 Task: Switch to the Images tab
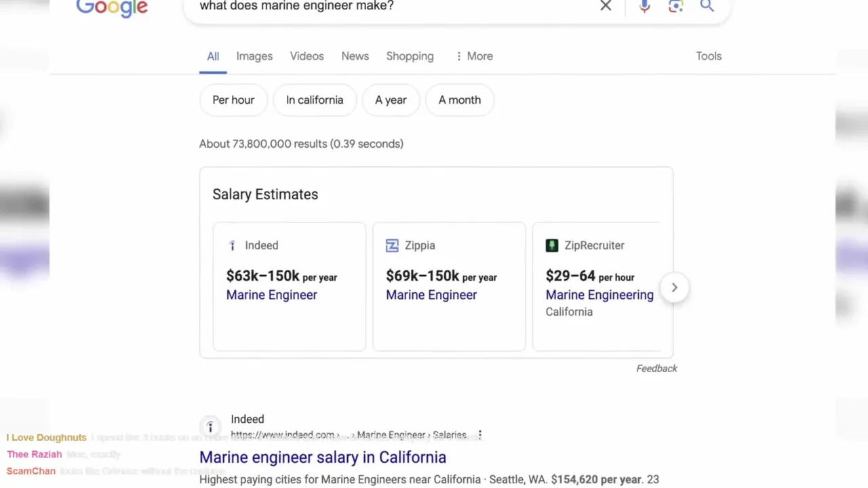pyautogui.click(x=254, y=56)
